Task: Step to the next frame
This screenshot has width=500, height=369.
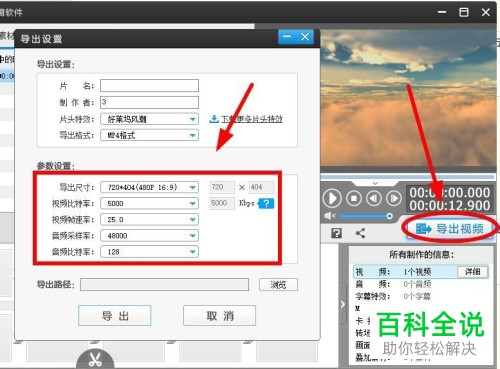Action: tap(394, 198)
